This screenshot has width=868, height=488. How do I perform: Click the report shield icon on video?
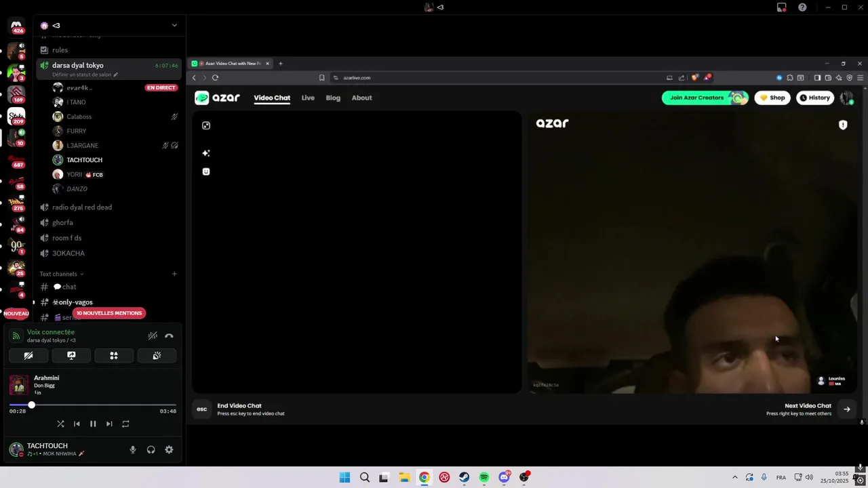click(843, 125)
